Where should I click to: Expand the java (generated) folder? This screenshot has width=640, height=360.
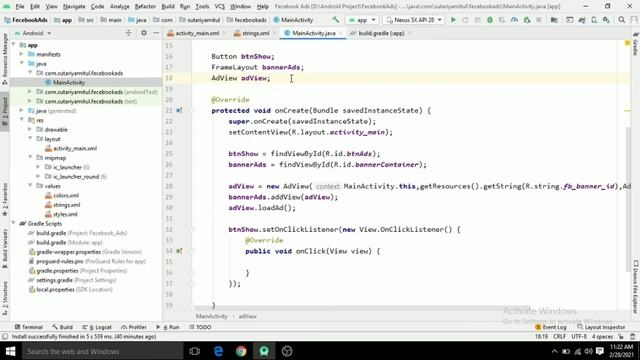tap(22, 111)
